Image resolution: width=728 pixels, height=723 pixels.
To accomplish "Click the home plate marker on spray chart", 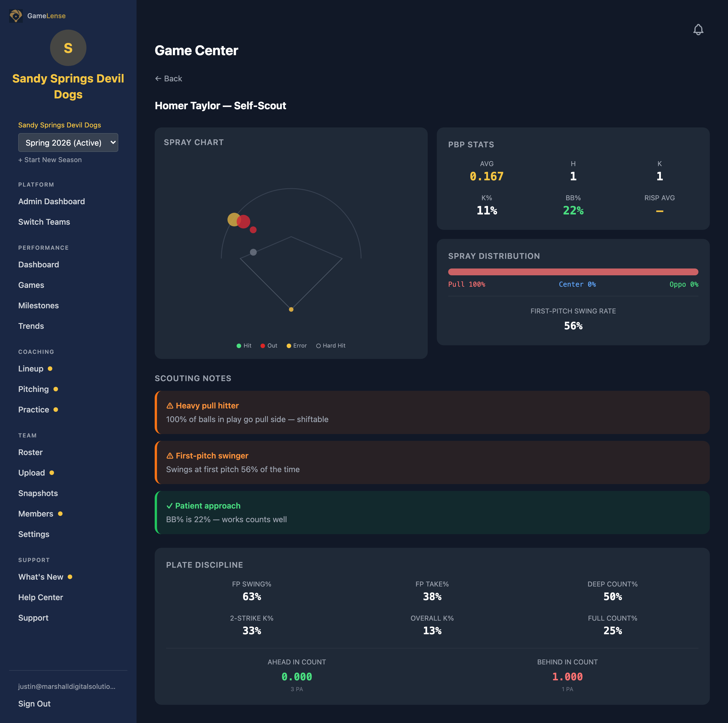I will point(291,309).
